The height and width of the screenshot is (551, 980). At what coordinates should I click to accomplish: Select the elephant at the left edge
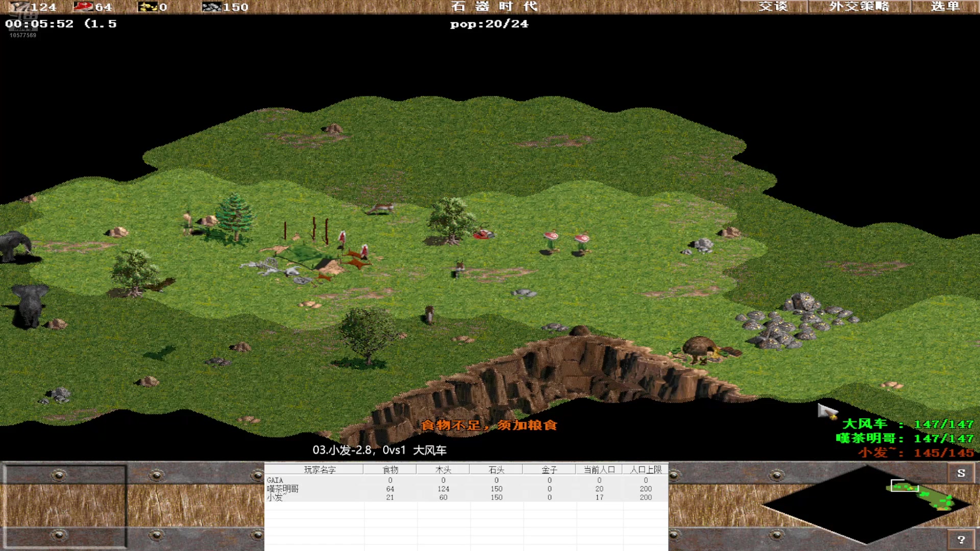coord(15,246)
